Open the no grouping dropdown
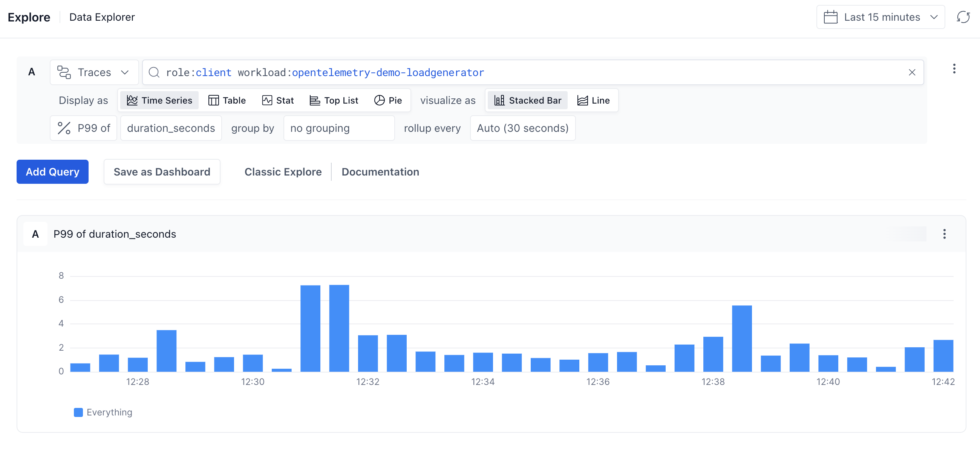 click(338, 128)
